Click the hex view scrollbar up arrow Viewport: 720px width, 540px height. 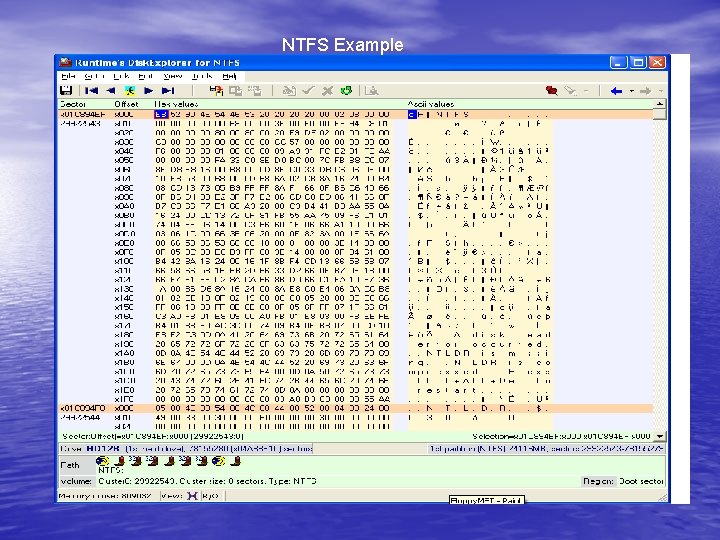pyautogui.click(x=660, y=104)
